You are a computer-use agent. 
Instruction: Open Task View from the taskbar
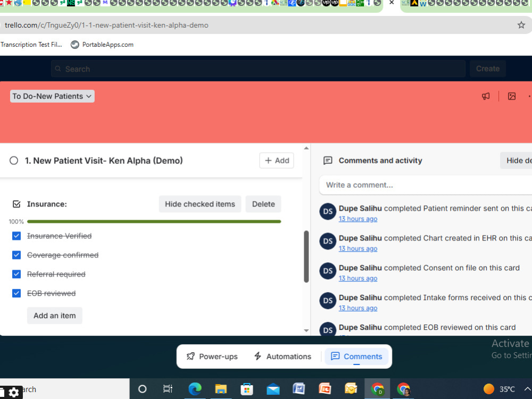point(168,389)
